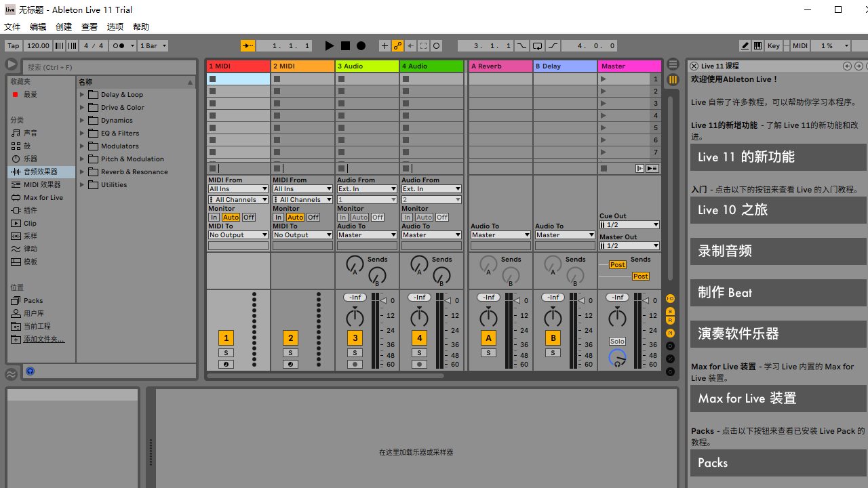Image resolution: width=868 pixels, height=488 pixels.
Task: Show the I-O mixer section toggle
Action: [x=670, y=298]
